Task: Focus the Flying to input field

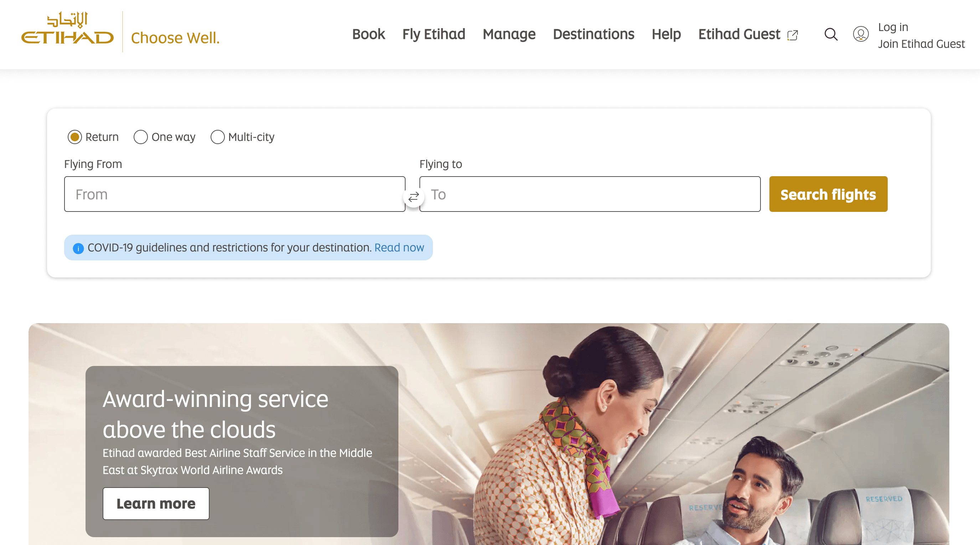Action: click(x=590, y=194)
